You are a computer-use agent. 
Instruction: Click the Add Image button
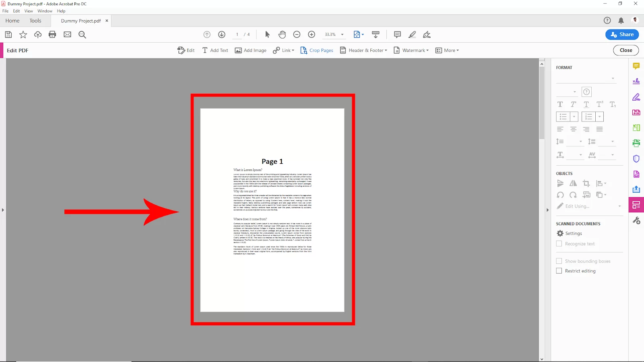pyautogui.click(x=250, y=51)
